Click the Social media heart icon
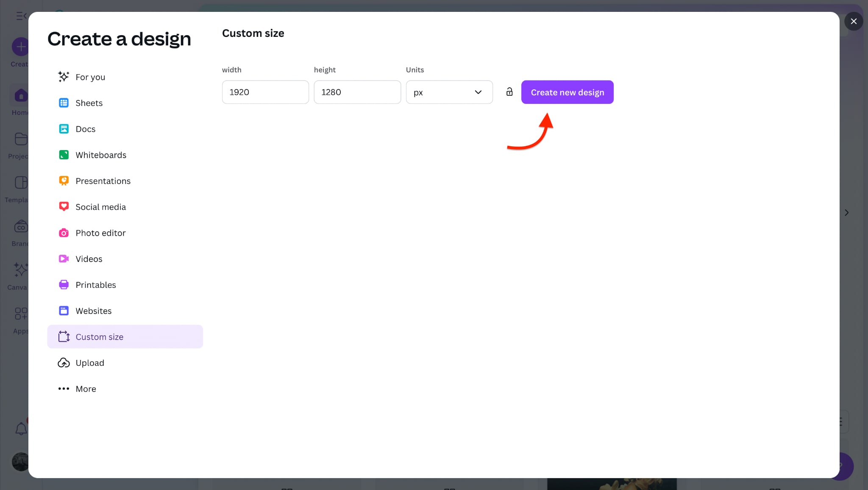The image size is (868, 490). [64, 207]
